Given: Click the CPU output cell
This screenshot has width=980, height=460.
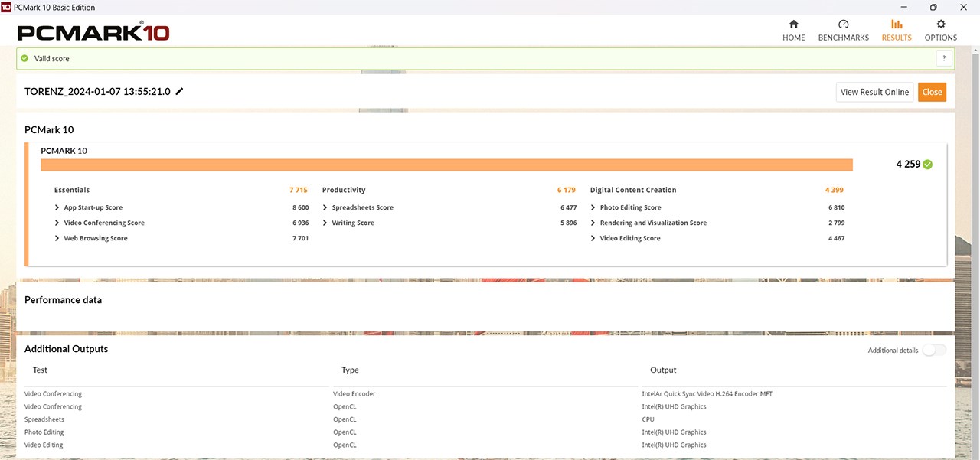Looking at the screenshot, I should (648, 419).
